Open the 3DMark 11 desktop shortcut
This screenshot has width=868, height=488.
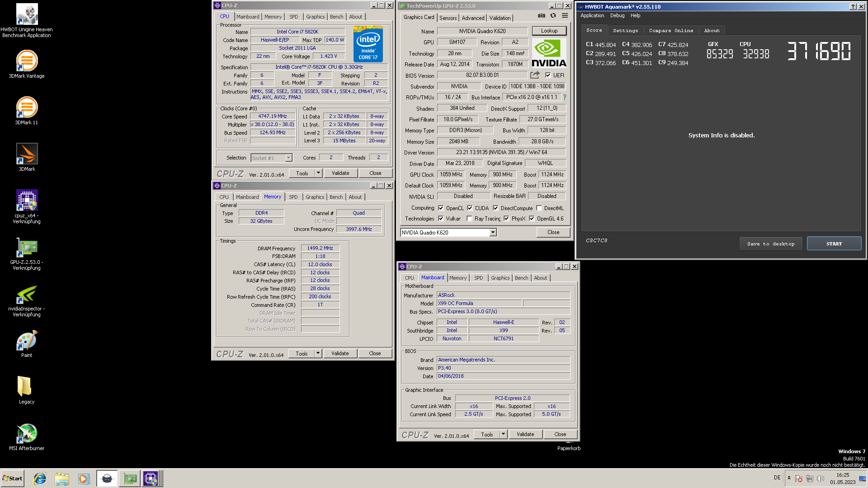click(x=27, y=110)
